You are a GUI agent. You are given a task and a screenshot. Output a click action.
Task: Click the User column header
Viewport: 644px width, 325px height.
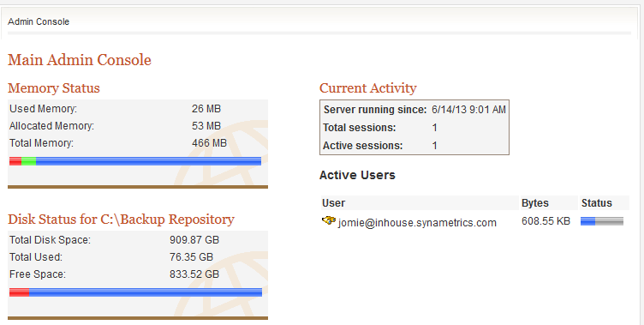pyautogui.click(x=333, y=203)
